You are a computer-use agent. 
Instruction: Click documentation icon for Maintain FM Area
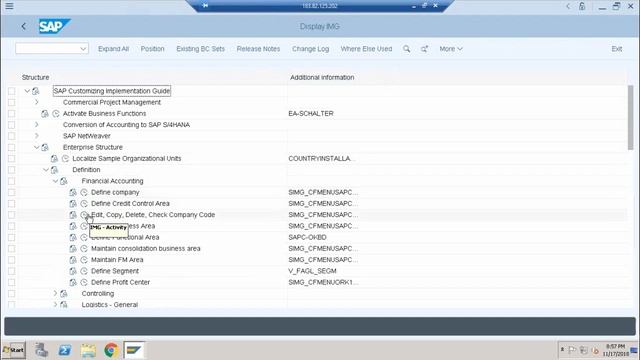click(x=73, y=260)
